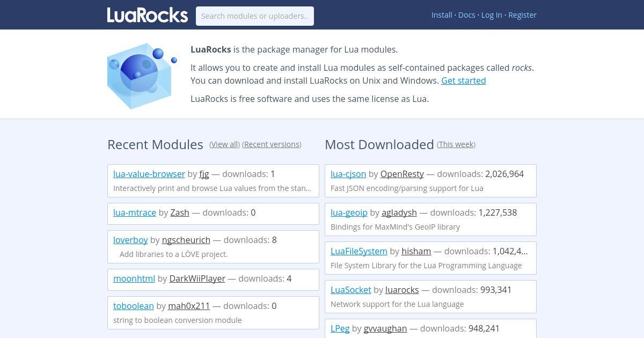This screenshot has height=338, width=644.
Task: Click 'Add libraries to a LÖVE project.' text
Action: coord(174,254)
